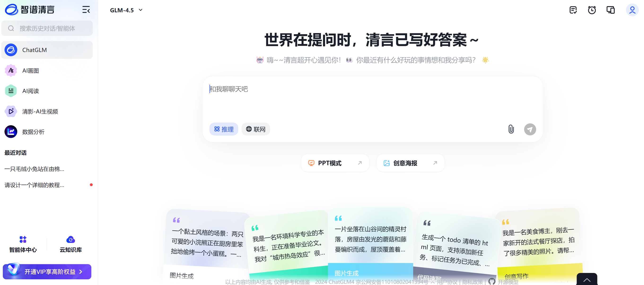
Task: Open PPT模式
Action: tap(335, 163)
